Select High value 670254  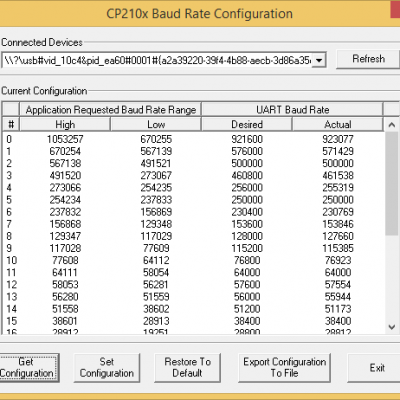click(65, 151)
